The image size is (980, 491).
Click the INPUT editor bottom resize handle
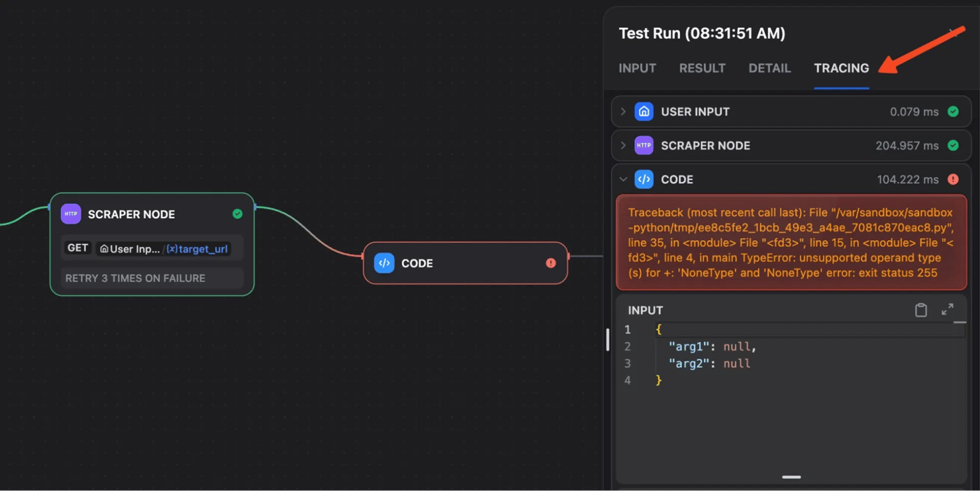(x=791, y=476)
